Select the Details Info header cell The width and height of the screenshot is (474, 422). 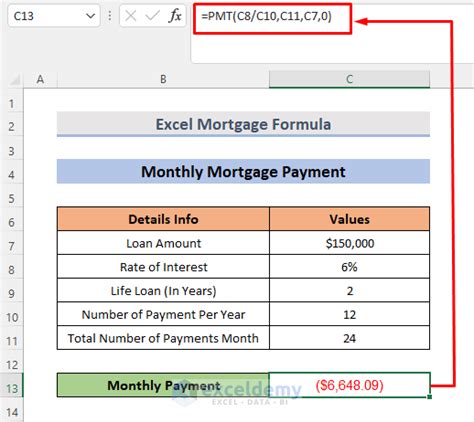click(163, 219)
